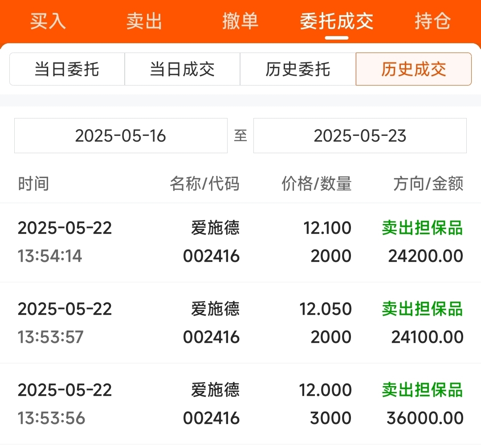Select price 12.100 in first trade
Viewport: 481px width, 448px height.
tap(327, 228)
